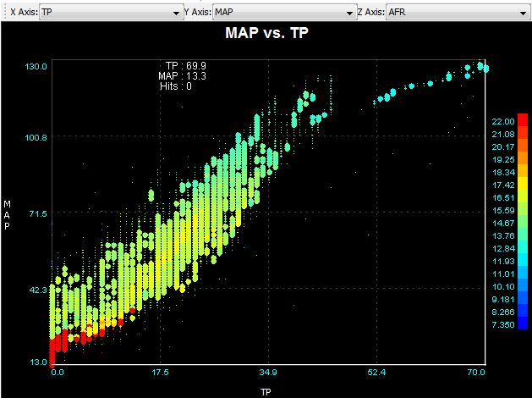Image resolution: width=532 pixels, height=398 pixels.
Task: Click the 7.350 legend value
Action: (503, 324)
